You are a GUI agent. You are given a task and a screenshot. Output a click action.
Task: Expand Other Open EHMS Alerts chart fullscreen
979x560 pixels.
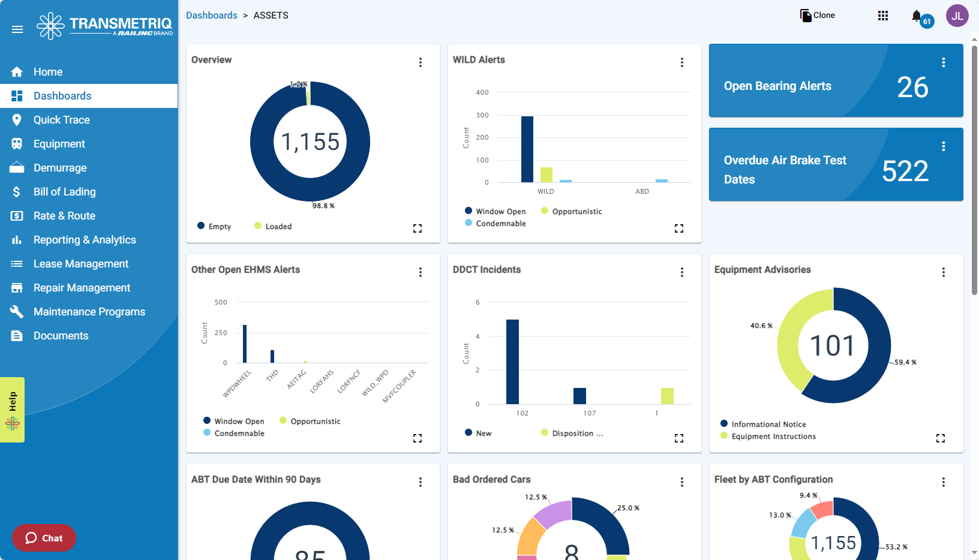(418, 438)
